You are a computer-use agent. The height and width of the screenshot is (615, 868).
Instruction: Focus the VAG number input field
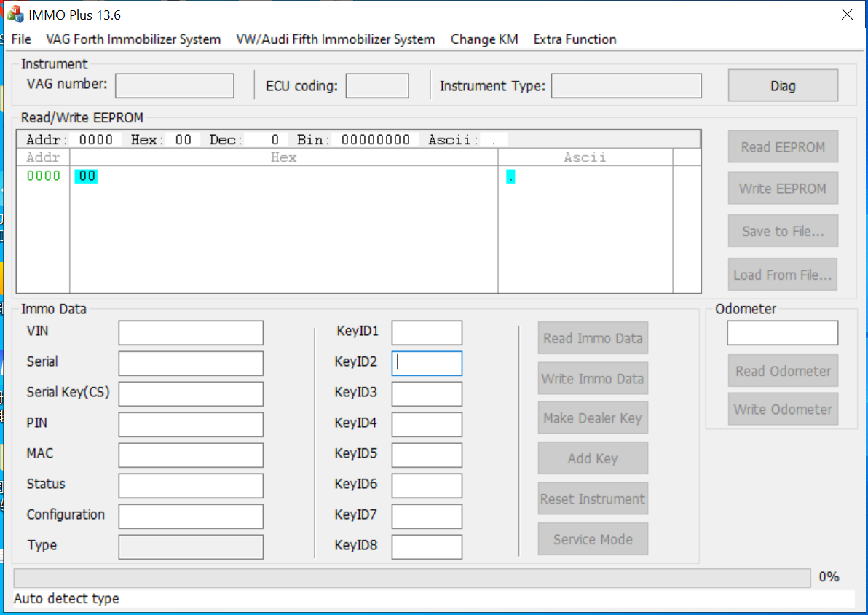[174, 86]
